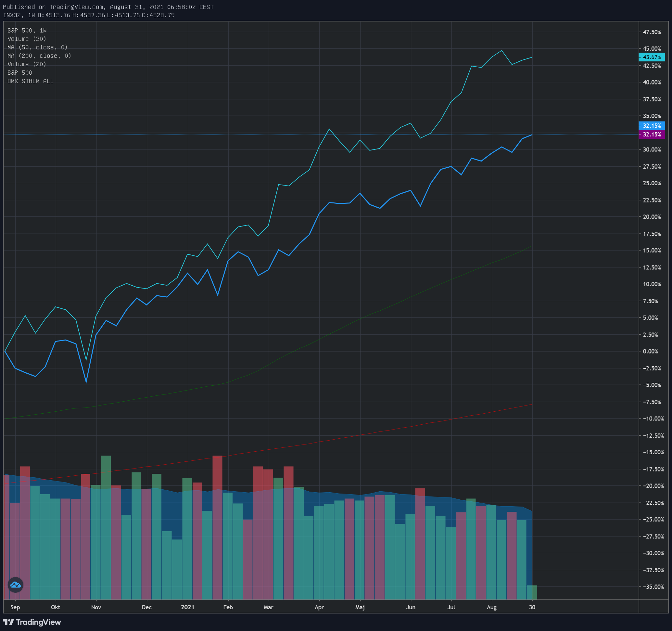Click the TradingView logo at bottom
The width and height of the screenshot is (672, 631).
tap(32, 622)
